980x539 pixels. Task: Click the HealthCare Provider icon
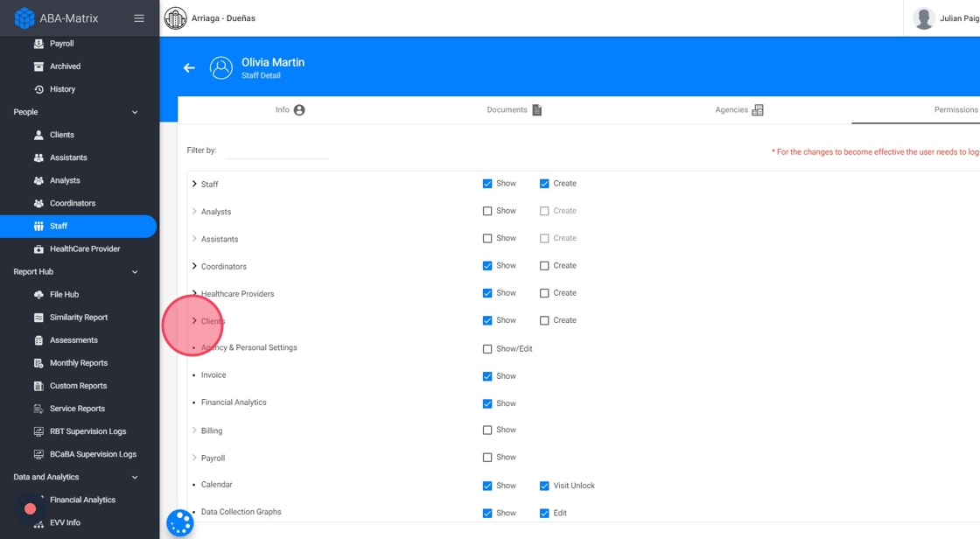tap(38, 248)
